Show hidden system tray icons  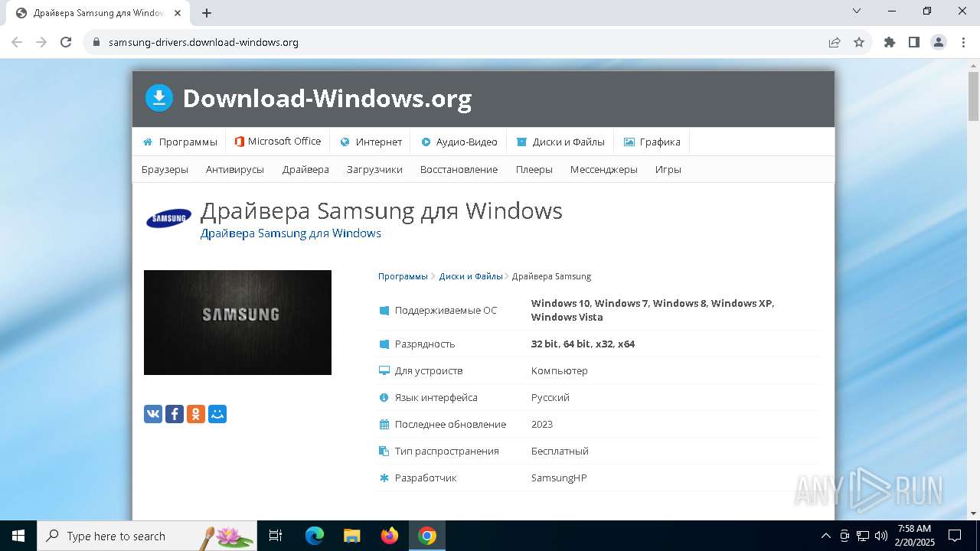point(825,536)
